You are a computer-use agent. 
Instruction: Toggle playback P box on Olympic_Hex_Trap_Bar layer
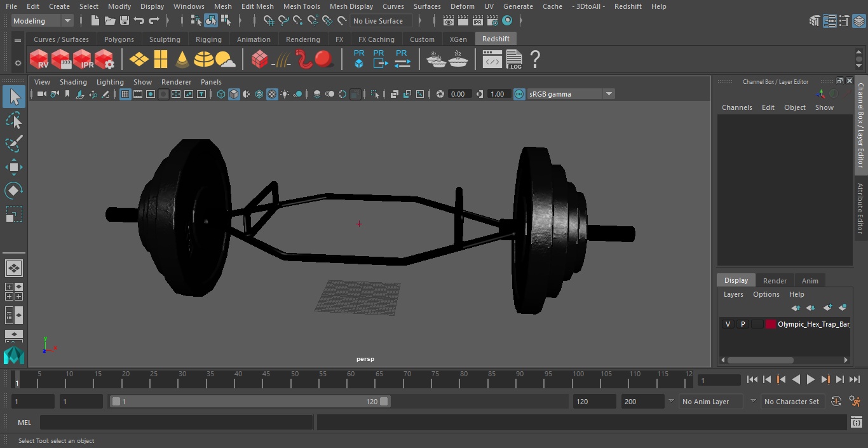pyautogui.click(x=742, y=324)
